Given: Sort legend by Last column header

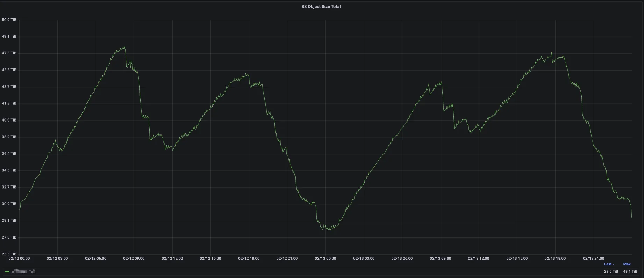Looking at the screenshot, I should [608, 264].
